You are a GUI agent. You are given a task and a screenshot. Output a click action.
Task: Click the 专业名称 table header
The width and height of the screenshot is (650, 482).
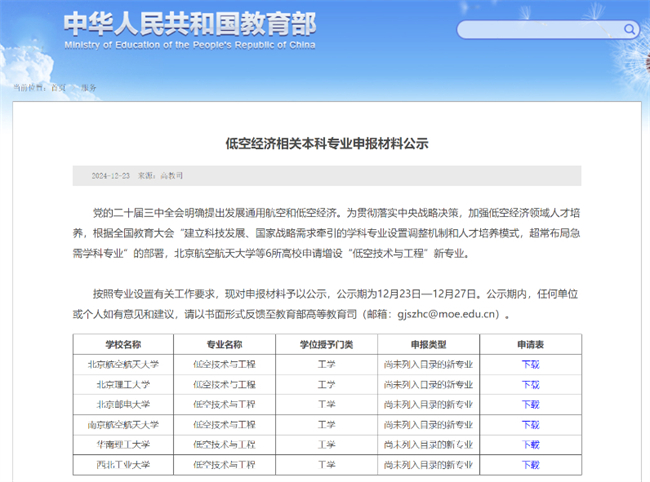[224, 344]
